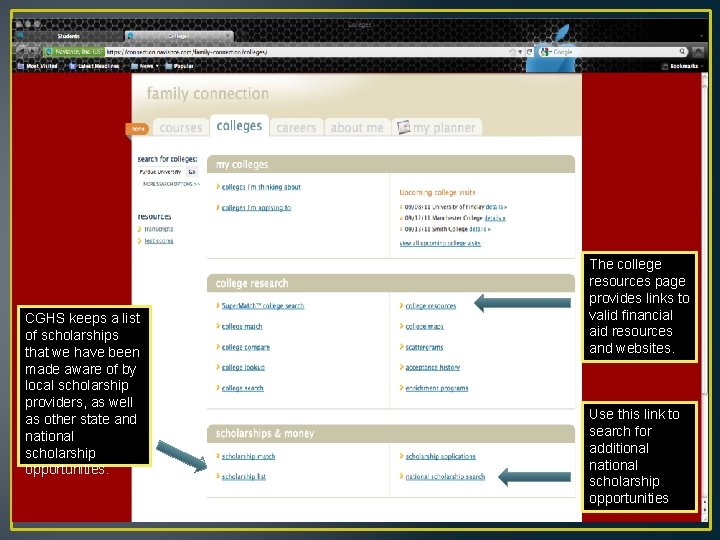Image resolution: width=720 pixels, height=540 pixels.
Task: Open the News bookmarks dropdown
Action: [x=145, y=66]
